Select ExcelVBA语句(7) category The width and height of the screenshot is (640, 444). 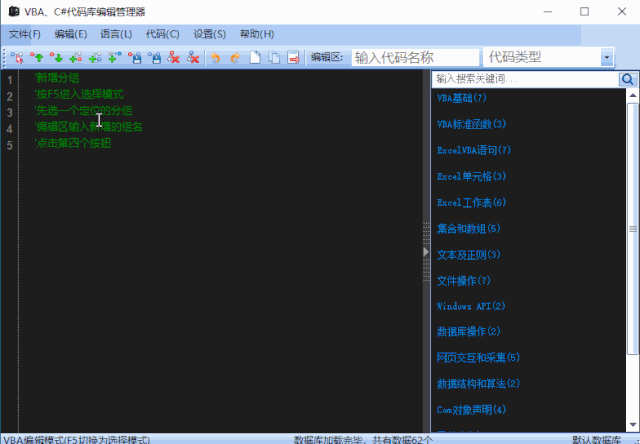(474, 150)
